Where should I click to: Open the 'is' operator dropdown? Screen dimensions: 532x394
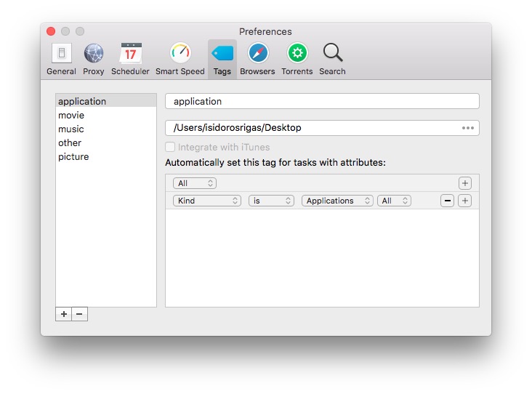click(270, 201)
